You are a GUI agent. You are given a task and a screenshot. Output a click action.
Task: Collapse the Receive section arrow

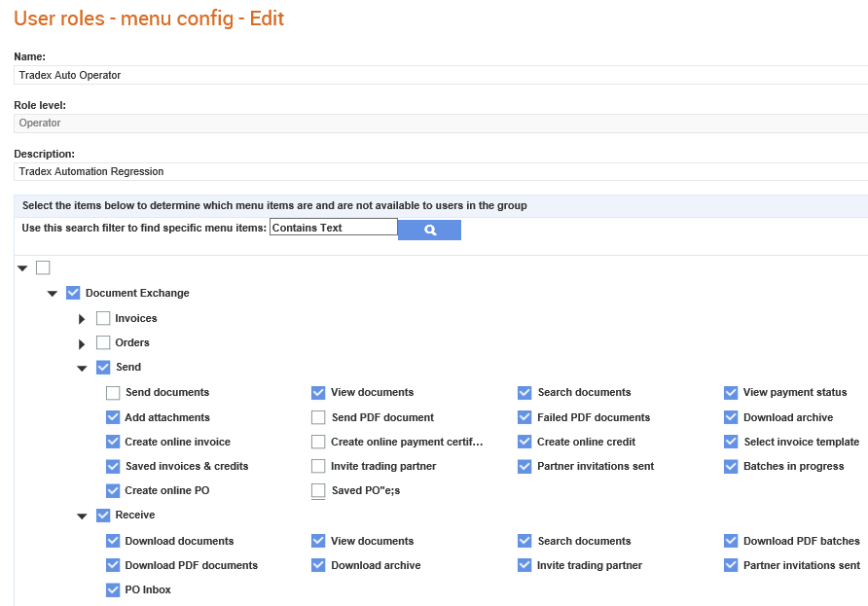coord(82,516)
